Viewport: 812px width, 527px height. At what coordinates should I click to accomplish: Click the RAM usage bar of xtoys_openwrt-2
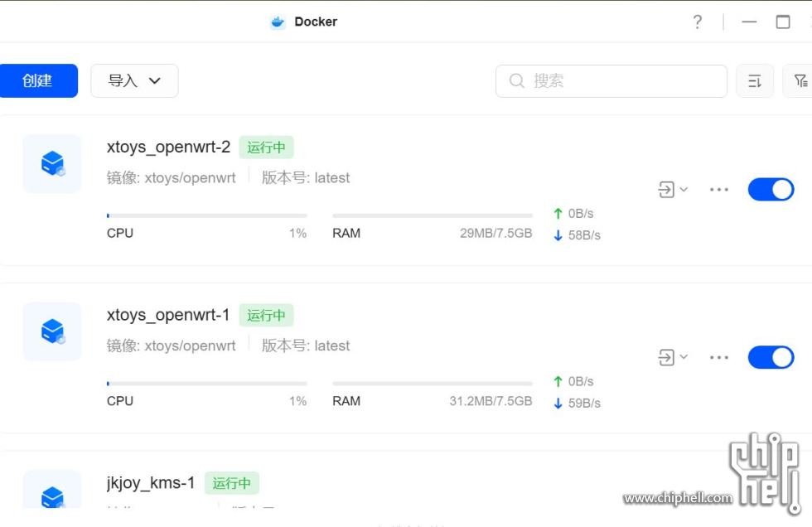[x=433, y=215]
